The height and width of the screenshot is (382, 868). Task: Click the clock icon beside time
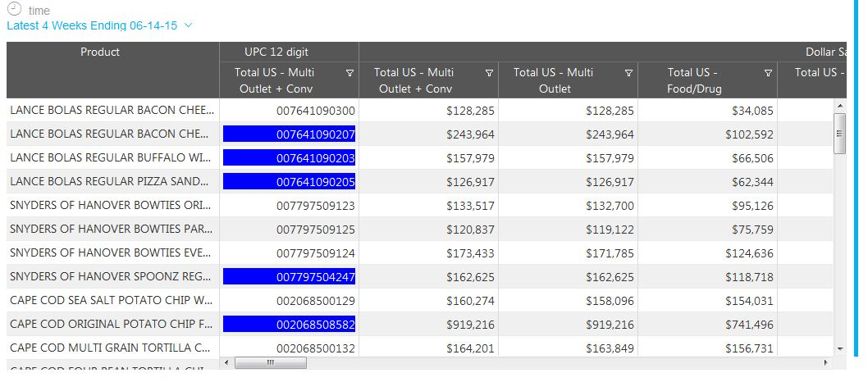click(x=14, y=10)
